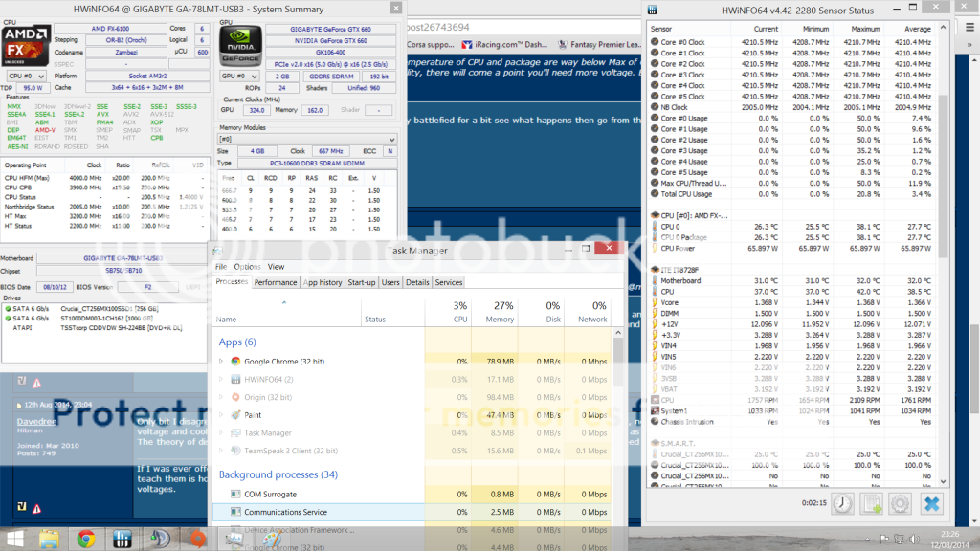Open the Memory Modules [#0] dropdown

[x=307, y=140]
